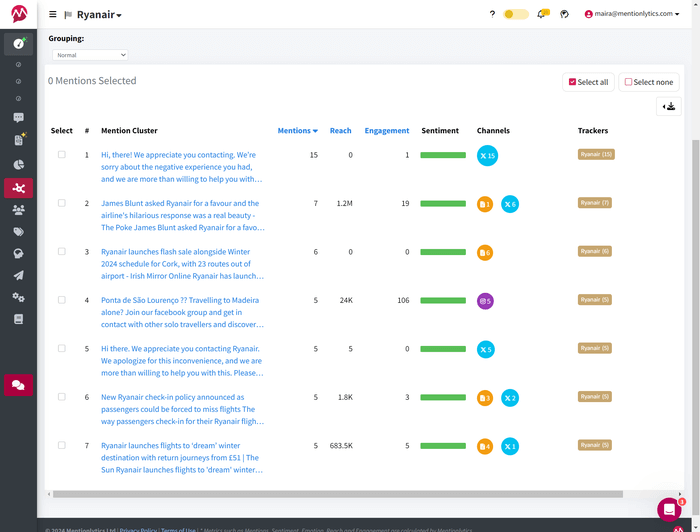Open the New Ryanair check-in policy cluster

tap(182, 409)
